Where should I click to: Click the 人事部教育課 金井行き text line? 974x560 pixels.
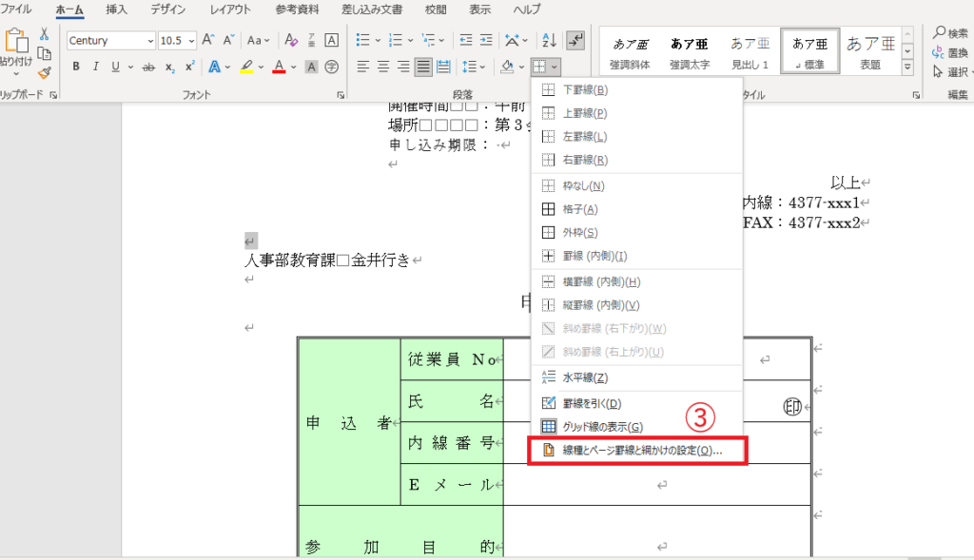point(327,261)
